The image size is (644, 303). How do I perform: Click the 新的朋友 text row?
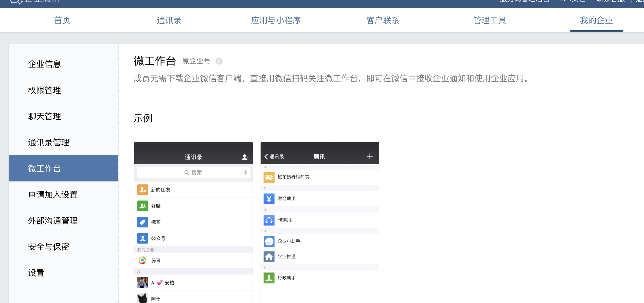click(x=193, y=190)
